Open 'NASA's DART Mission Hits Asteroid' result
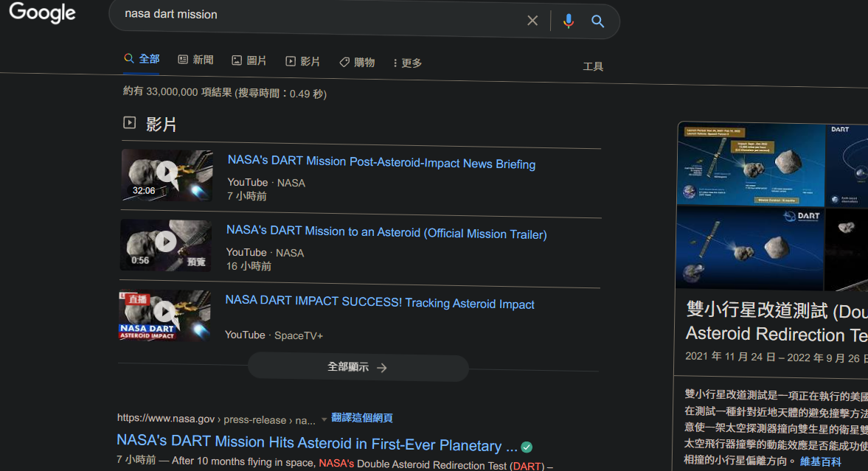 click(316, 443)
